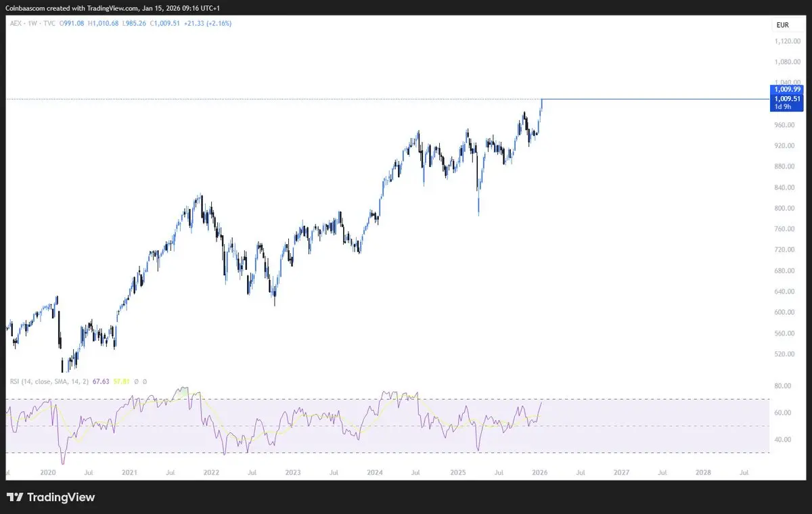Viewport: 812px width, 514px height.
Task: Select the AEX · 1W · TVC symbol legend
Action: (x=32, y=22)
